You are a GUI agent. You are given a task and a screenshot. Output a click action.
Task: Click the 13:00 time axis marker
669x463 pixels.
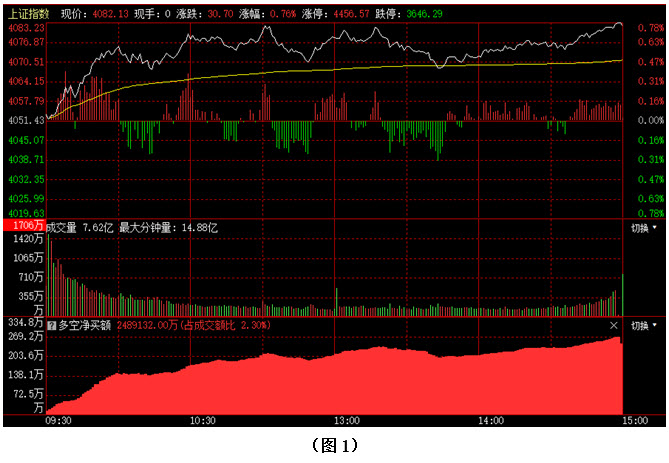[347, 421]
